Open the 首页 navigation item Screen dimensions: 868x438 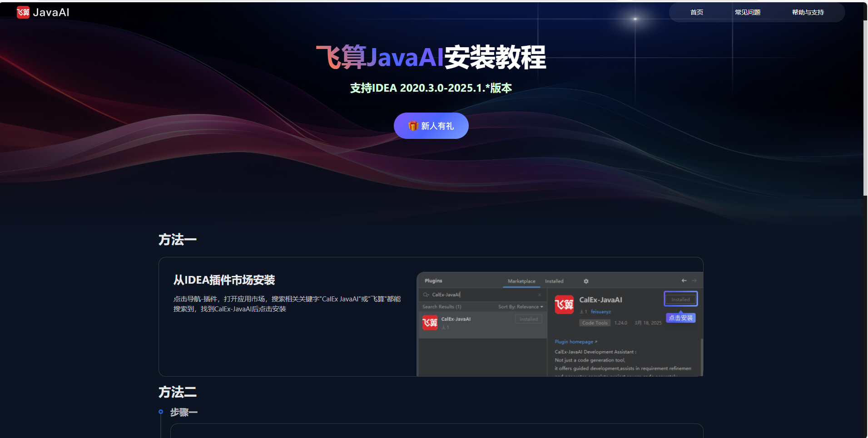696,12
